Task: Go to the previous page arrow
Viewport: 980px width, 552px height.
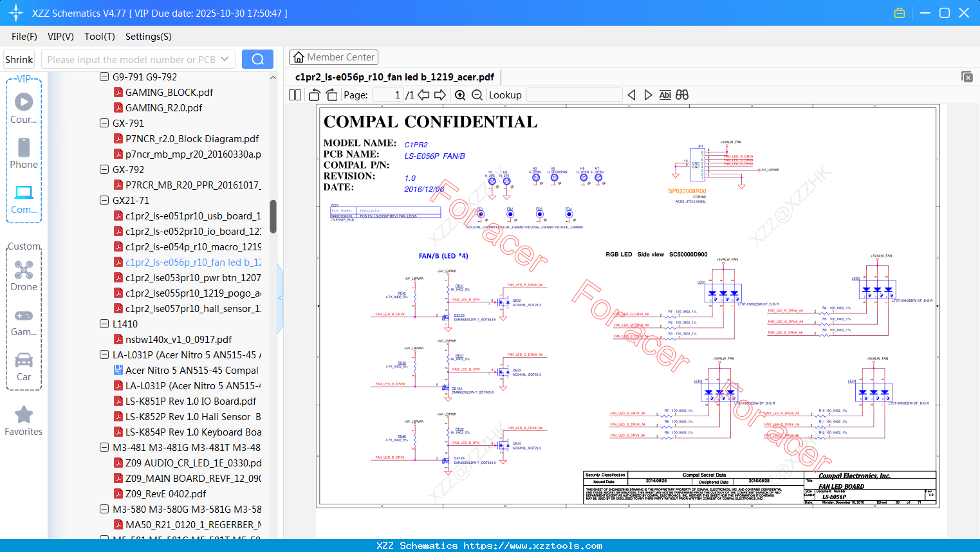Action: [x=423, y=95]
